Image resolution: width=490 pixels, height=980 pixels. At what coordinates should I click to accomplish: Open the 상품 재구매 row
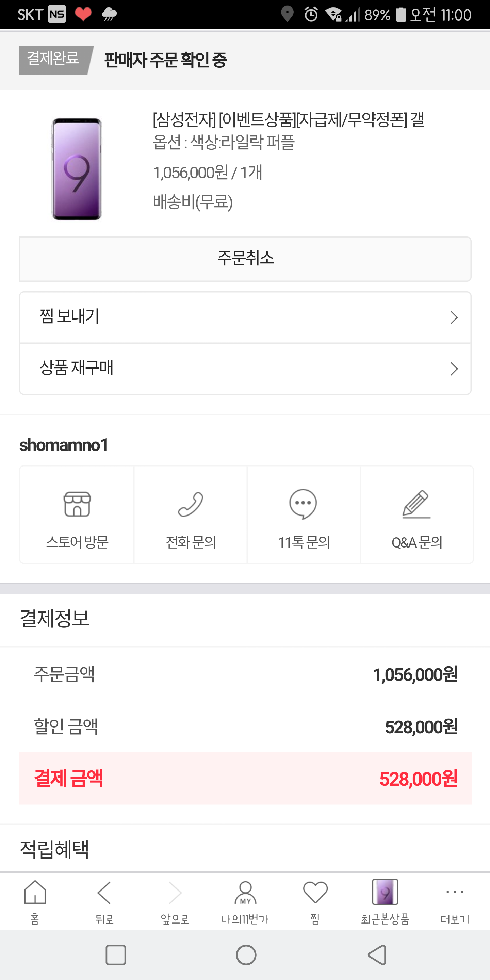[245, 368]
